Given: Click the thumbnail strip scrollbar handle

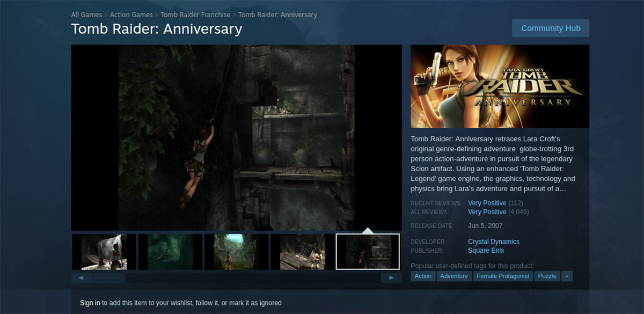Looking at the screenshot, I should (x=109, y=278).
